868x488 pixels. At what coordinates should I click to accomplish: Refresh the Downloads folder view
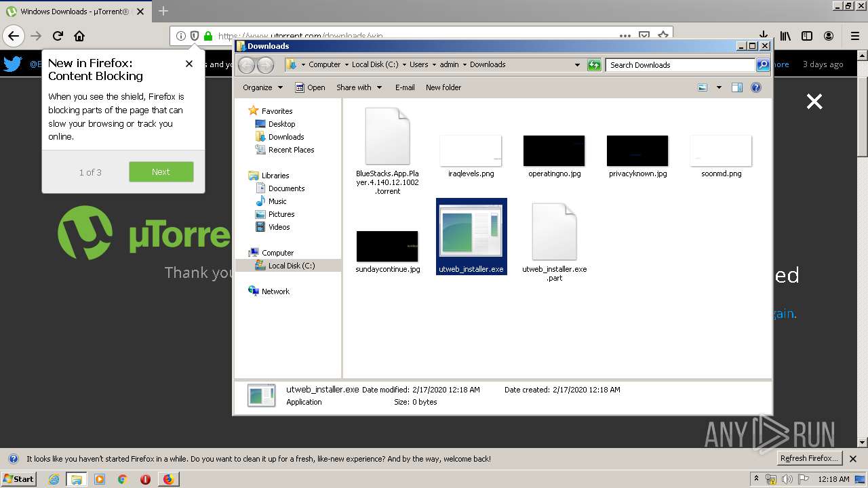click(594, 65)
